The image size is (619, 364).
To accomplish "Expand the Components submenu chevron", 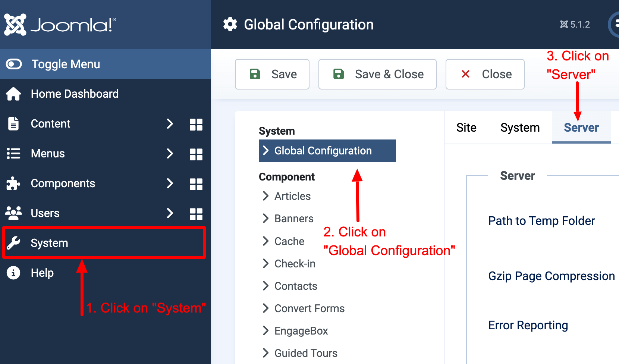I will click(x=170, y=183).
